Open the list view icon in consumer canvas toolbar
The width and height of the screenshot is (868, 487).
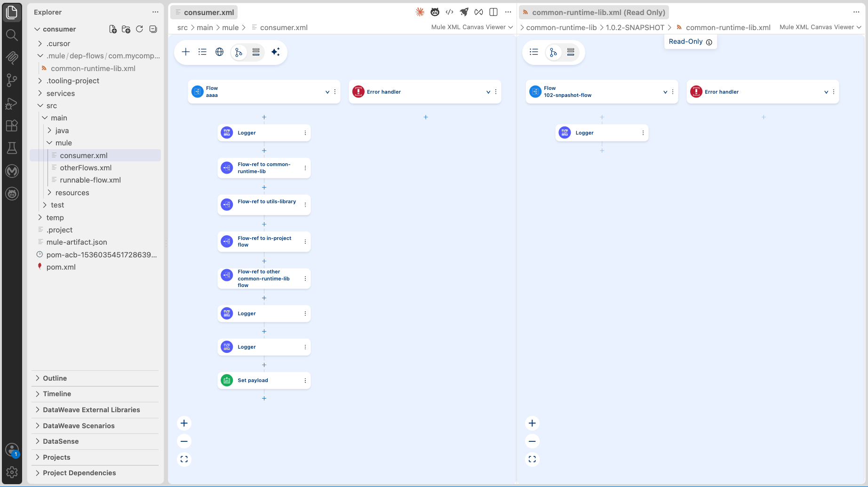pyautogui.click(x=202, y=52)
